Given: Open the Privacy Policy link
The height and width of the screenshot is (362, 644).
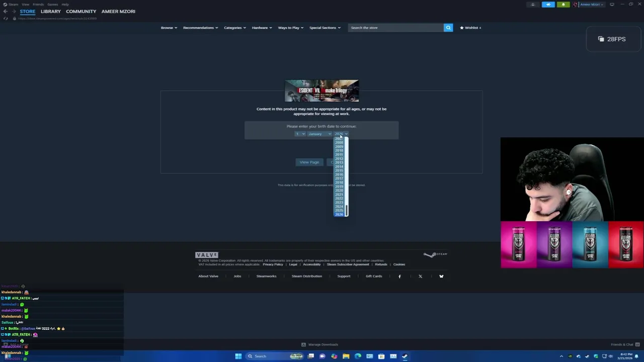Looking at the screenshot, I should tap(273, 264).
